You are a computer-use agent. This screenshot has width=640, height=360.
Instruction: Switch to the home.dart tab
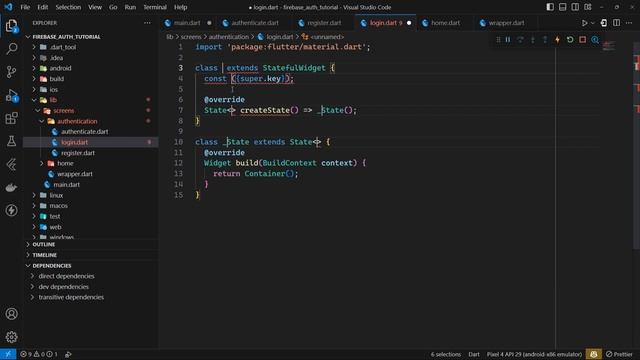coord(445,23)
